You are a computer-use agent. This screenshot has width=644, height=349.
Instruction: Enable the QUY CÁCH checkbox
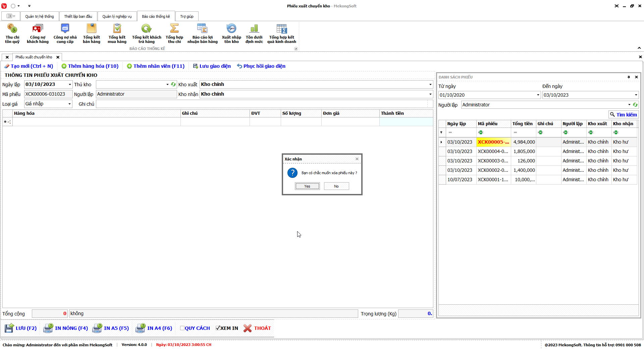point(182,328)
